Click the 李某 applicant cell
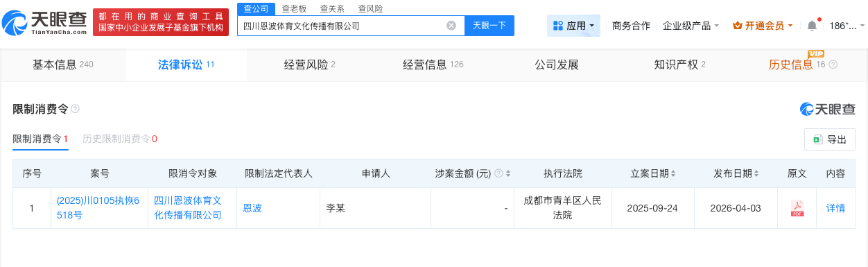Screen dimensions: 868x267 click(375, 208)
